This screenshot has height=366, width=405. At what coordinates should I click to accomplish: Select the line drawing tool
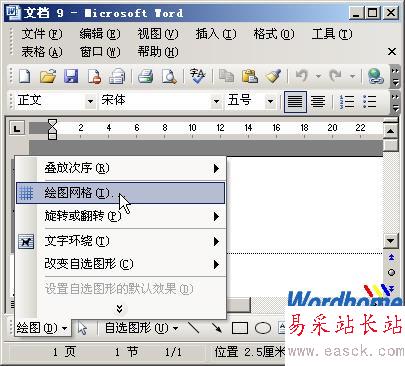[x=193, y=328]
